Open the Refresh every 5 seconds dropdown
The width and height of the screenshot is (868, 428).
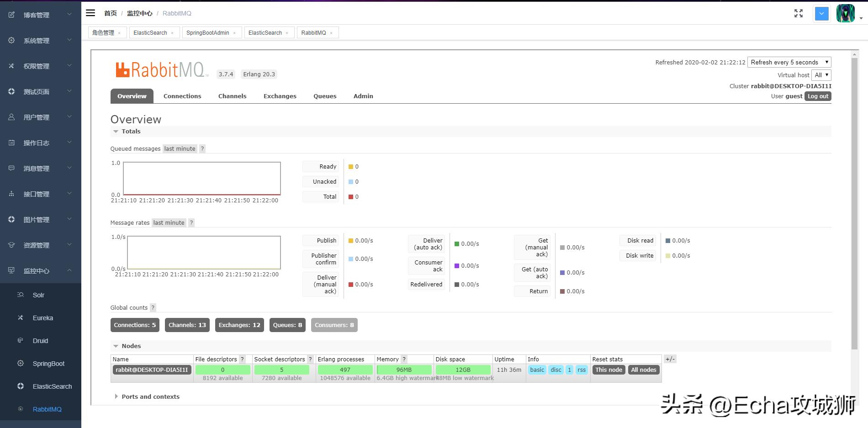[789, 62]
